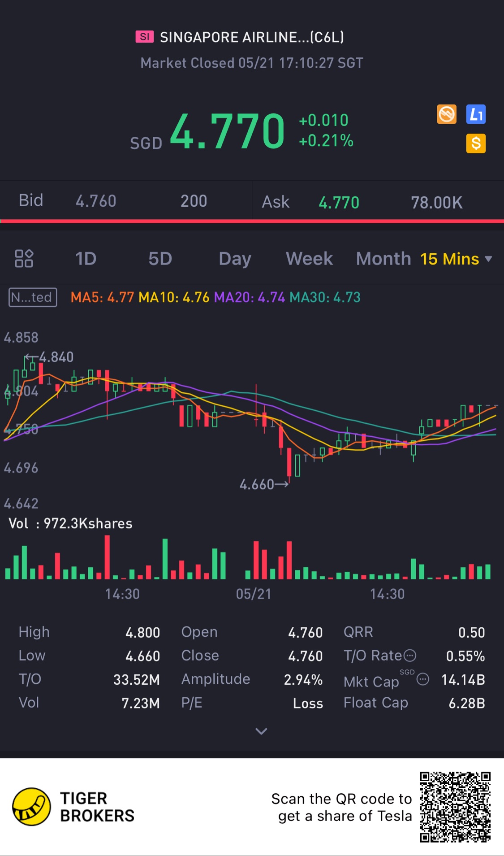Screen dimensions: 504x856
Task: Tap the Tiger Brokers logo
Action: click(31, 807)
